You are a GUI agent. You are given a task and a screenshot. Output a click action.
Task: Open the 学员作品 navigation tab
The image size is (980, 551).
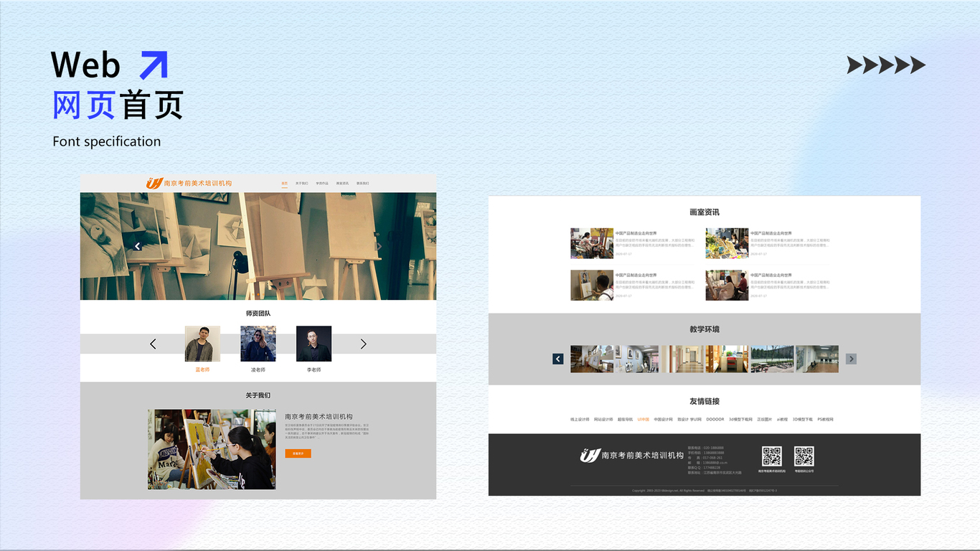pyautogui.click(x=322, y=183)
